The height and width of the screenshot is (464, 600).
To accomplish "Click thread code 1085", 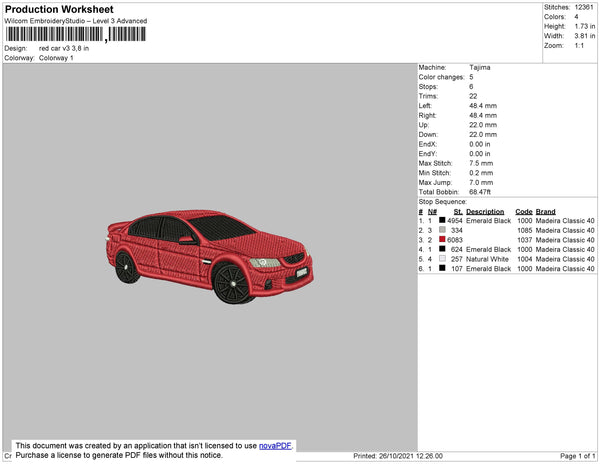I will coord(525,230).
